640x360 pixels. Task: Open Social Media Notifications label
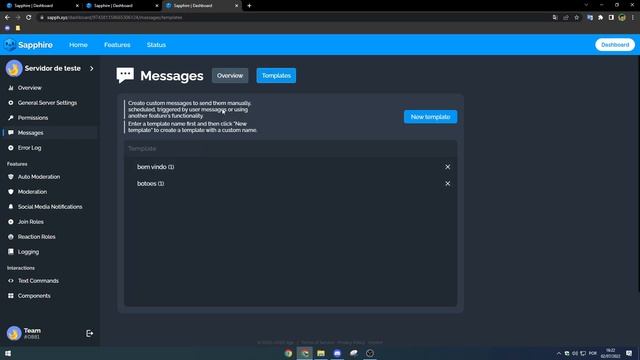(x=50, y=207)
